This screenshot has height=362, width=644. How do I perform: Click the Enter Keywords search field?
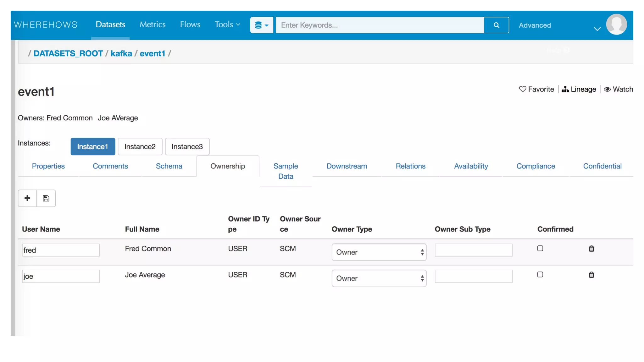[379, 25]
